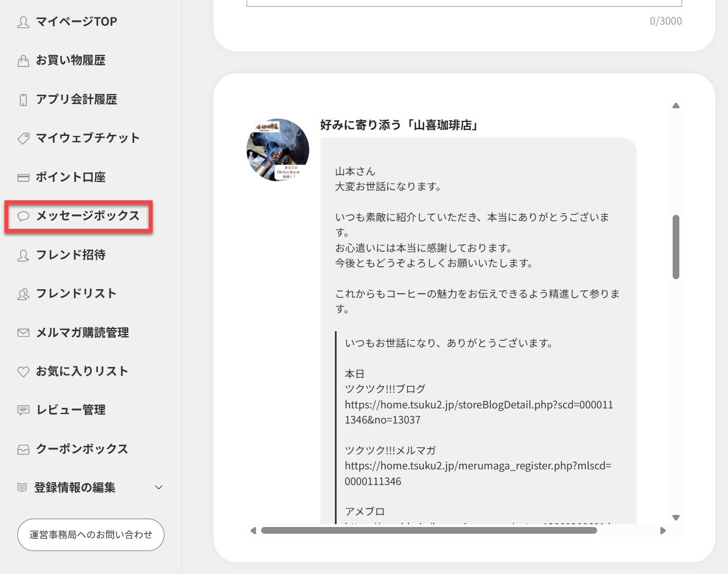The image size is (728, 574).
Task: Click the smartphone icon for アプリ会計履歴
Action: click(x=23, y=100)
